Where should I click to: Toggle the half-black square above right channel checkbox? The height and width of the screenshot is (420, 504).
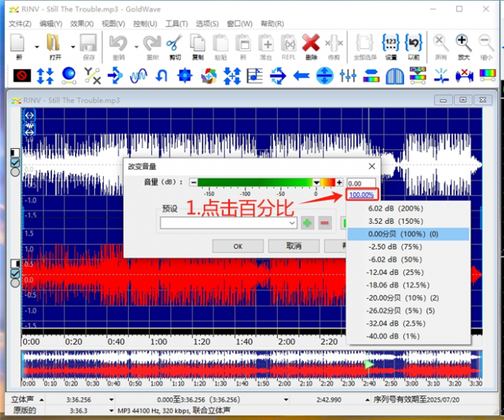point(15,264)
